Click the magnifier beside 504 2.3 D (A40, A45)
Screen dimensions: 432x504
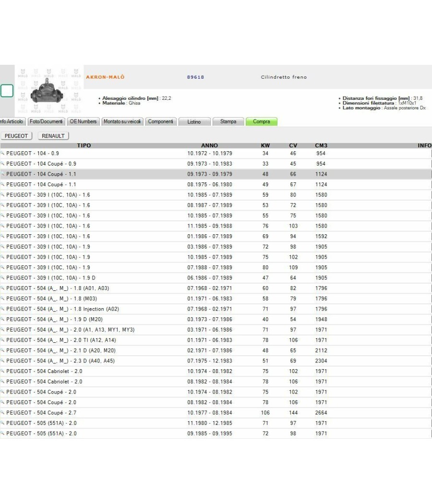pos(2,360)
